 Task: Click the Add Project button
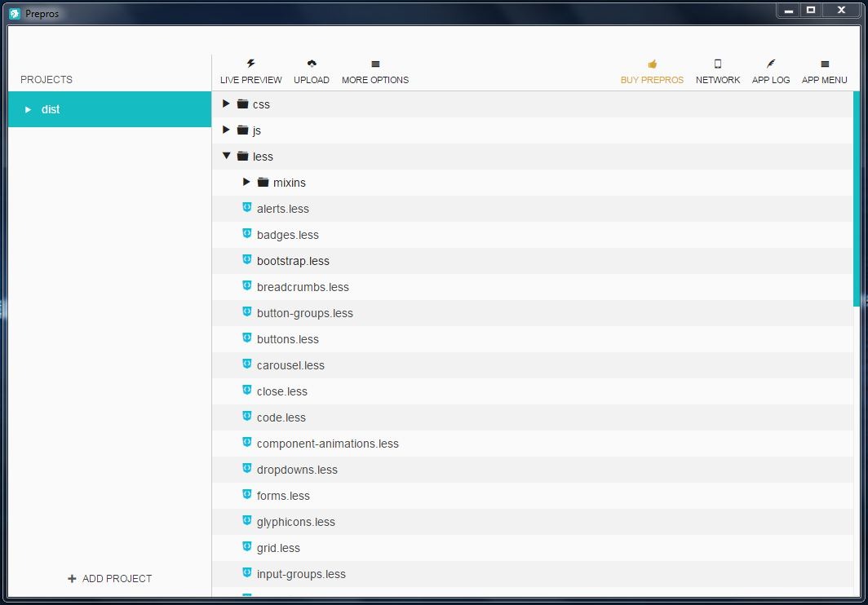(x=109, y=578)
